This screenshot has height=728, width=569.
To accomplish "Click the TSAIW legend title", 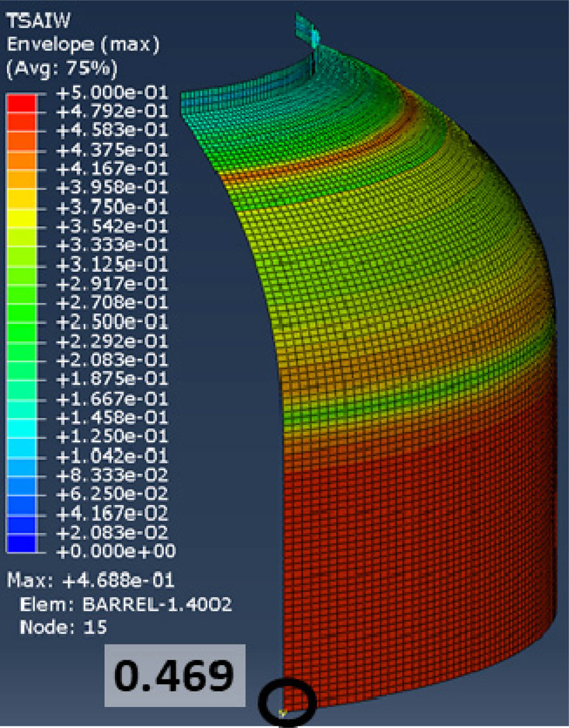I will (38, 20).
